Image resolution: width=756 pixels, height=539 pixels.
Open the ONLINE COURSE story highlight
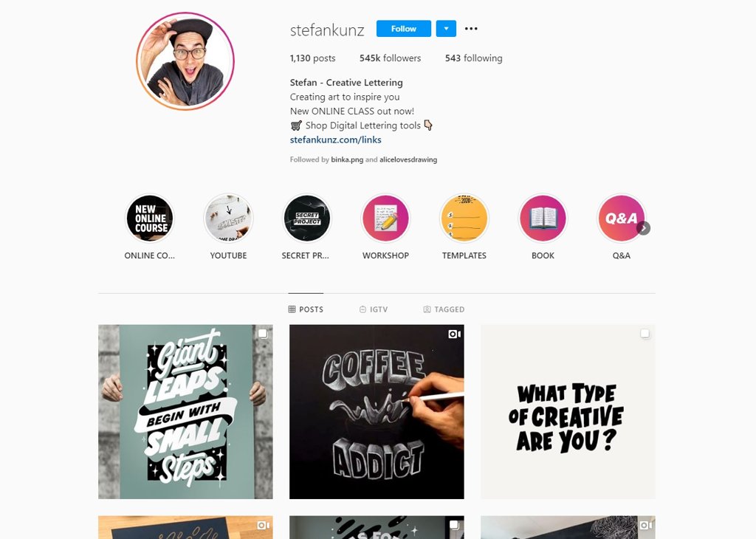point(150,219)
